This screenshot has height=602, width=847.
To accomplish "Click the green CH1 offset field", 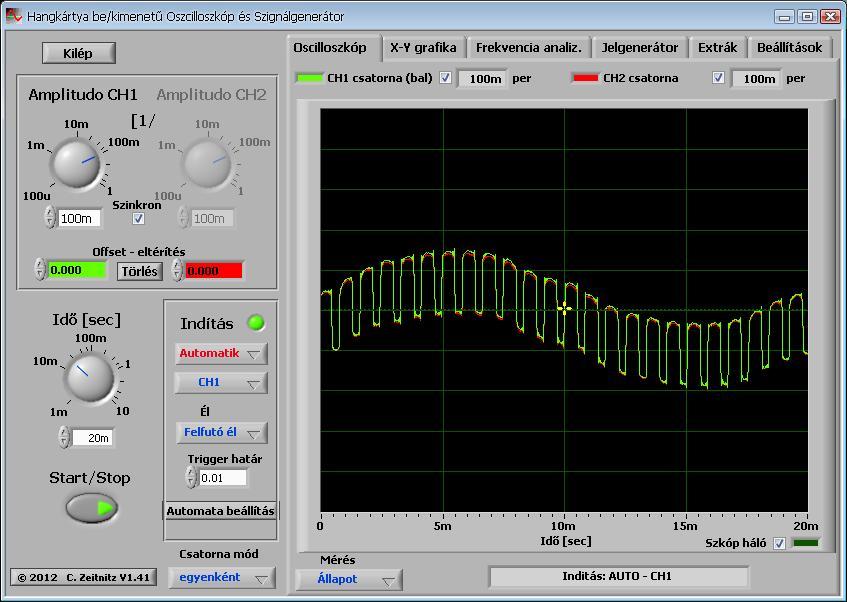I will tap(77, 270).
